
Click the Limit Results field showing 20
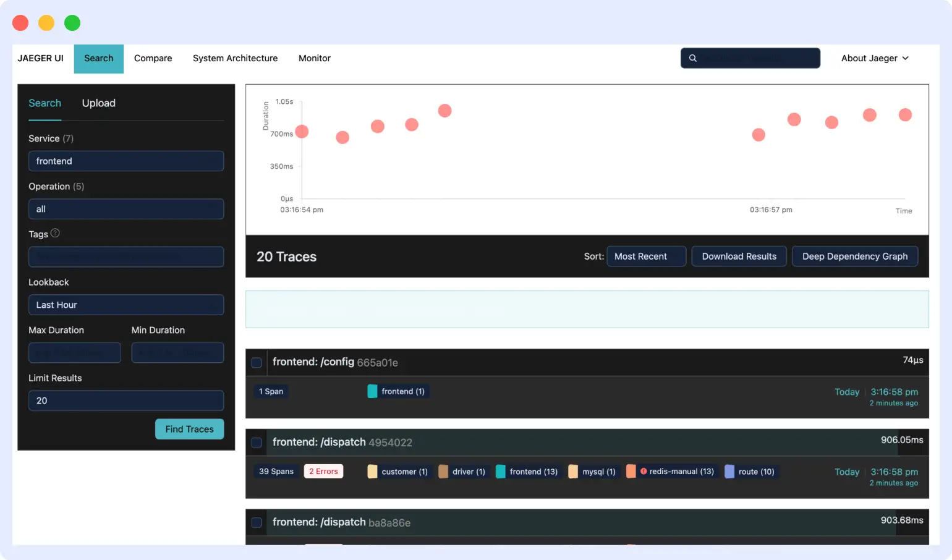(x=126, y=401)
